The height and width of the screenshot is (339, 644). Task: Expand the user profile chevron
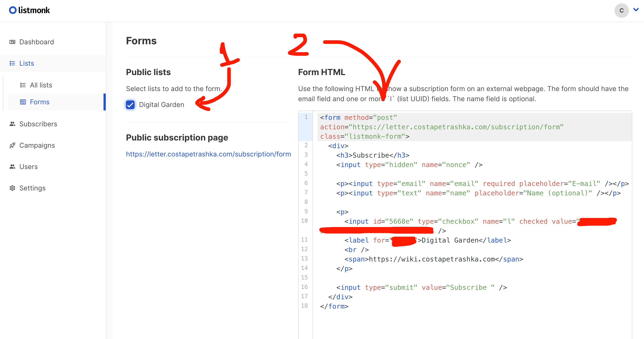[636, 10]
